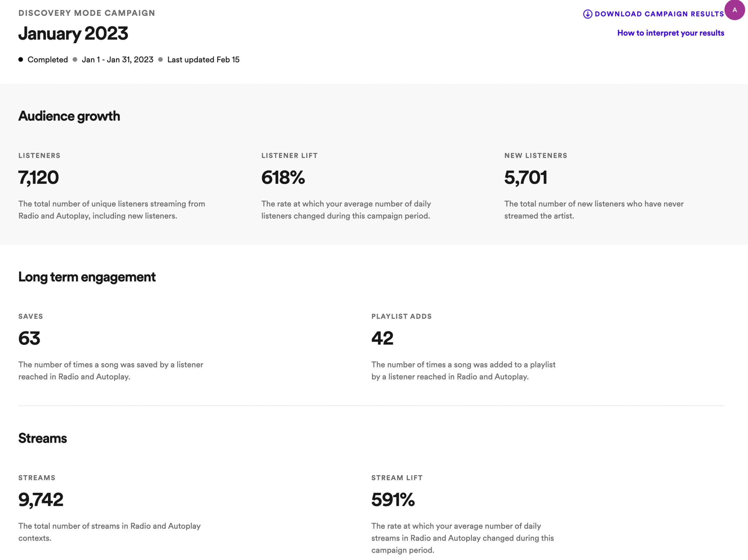
Task: Click the 591% Stream Lift value
Action: (393, 500)
